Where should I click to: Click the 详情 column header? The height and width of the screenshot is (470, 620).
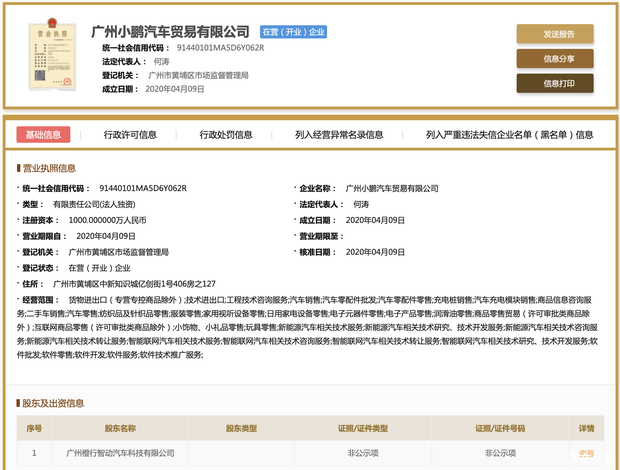pos(586,429)
